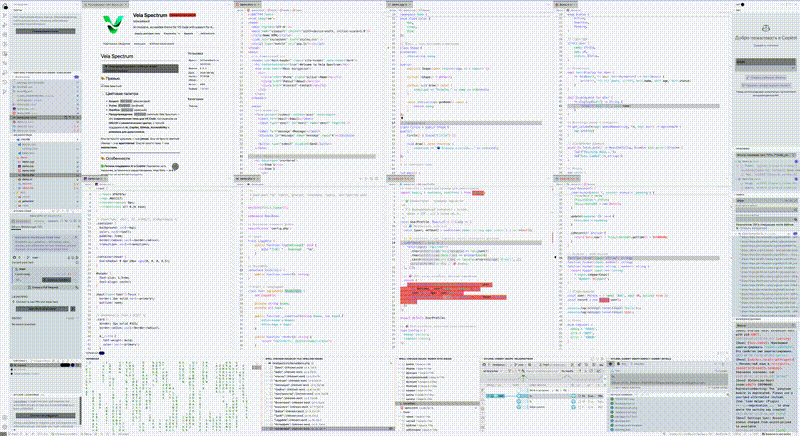Click the Особенности heading in the README
Image resolution: width=800 pixels, height=436 pixels.
tap(117, 159)
